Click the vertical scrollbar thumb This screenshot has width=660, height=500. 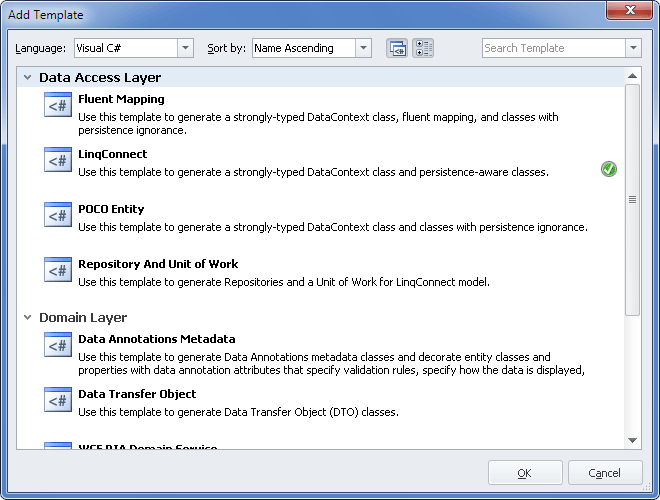[x=632, y=199]
